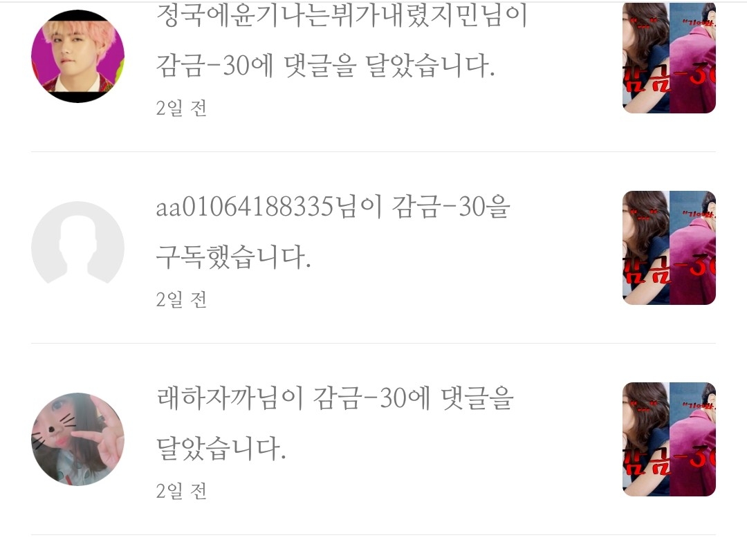Tap '감금-30에 댓글을 달았습니다.' in top notification
The image size is (747, 560).
click(x=326, y=65)
